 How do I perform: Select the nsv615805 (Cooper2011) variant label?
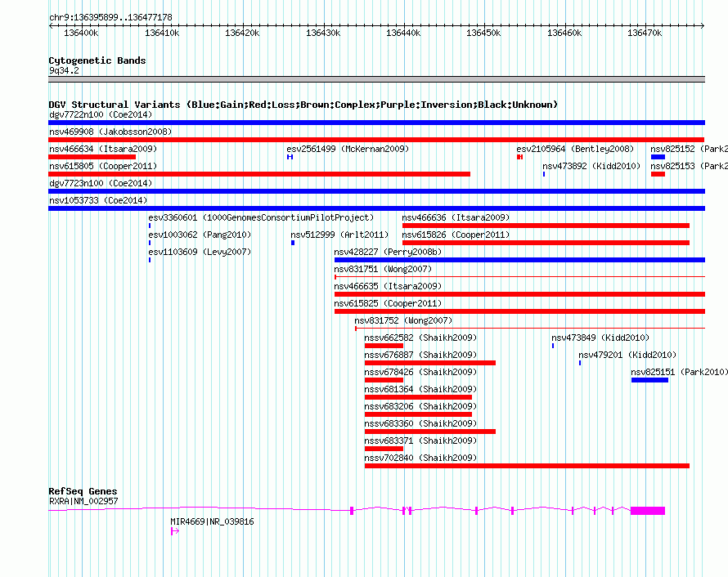point(103,166)
